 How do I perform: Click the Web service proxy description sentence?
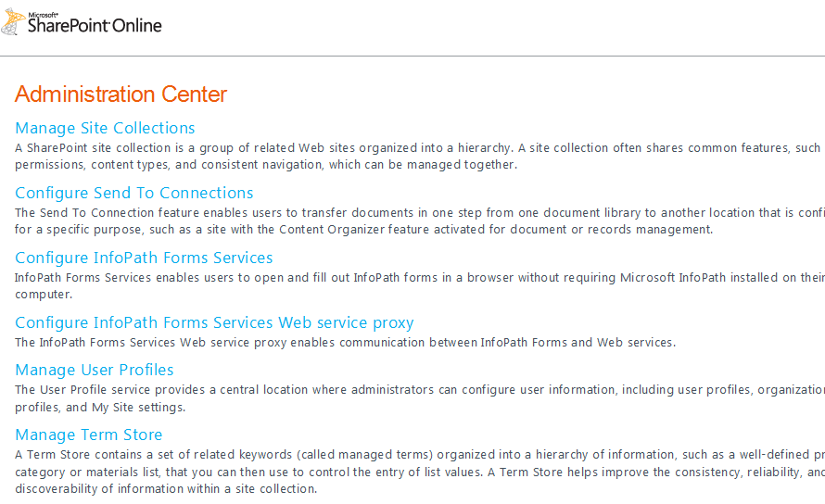click(345, 343)
